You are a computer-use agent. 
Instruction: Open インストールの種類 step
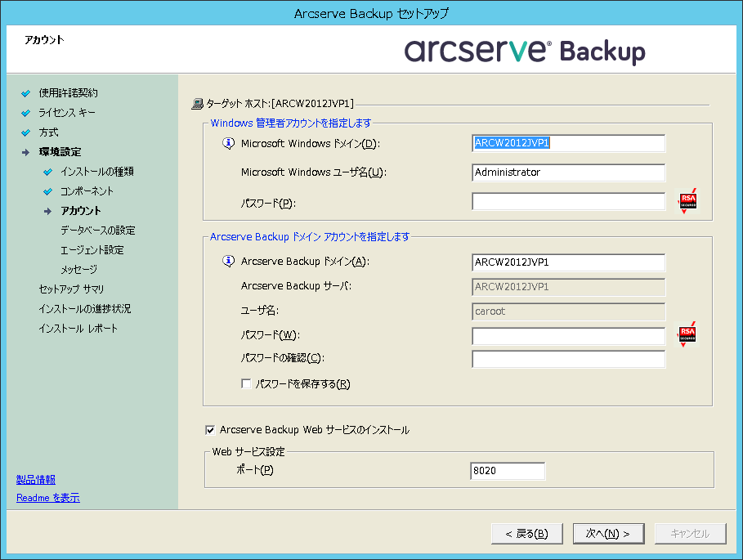[97, 172]
